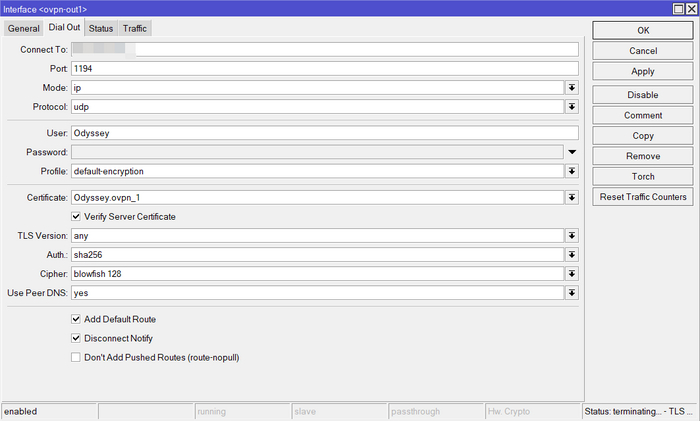Enable Don't Add Pushed Routes option
Viewport: 700px width, 421px height.
(x=76, y=357)
